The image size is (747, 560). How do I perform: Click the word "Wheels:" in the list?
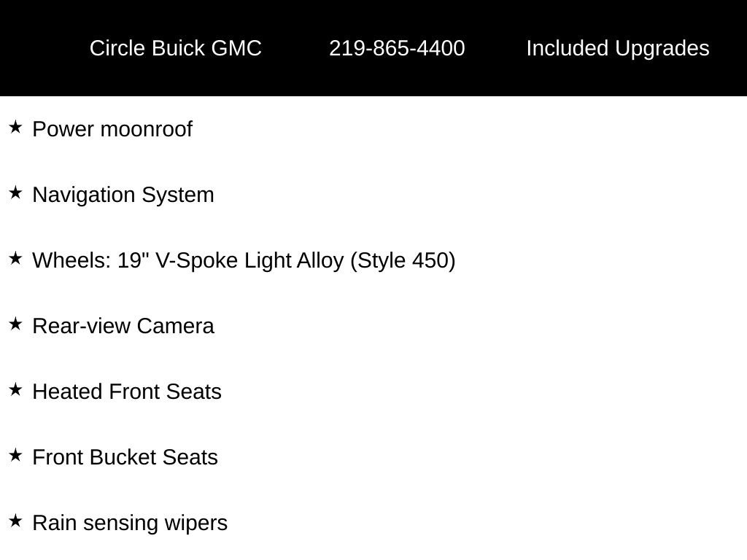(72, 260)
